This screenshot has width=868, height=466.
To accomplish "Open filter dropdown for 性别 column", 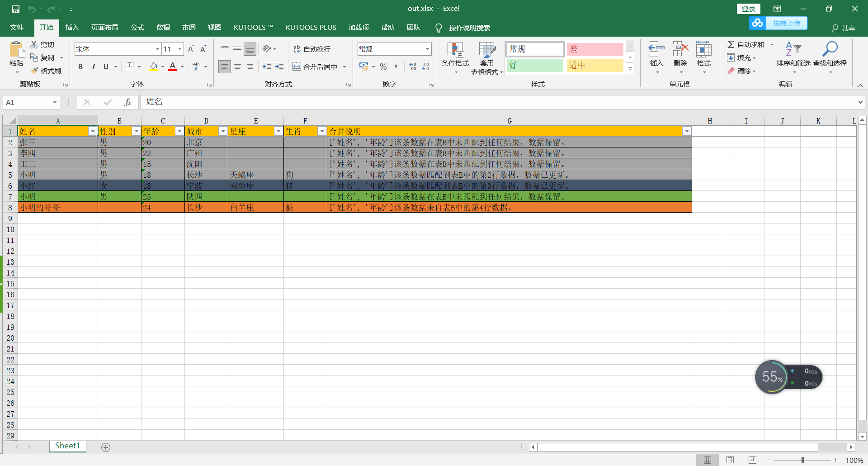I will click(136, 131).
